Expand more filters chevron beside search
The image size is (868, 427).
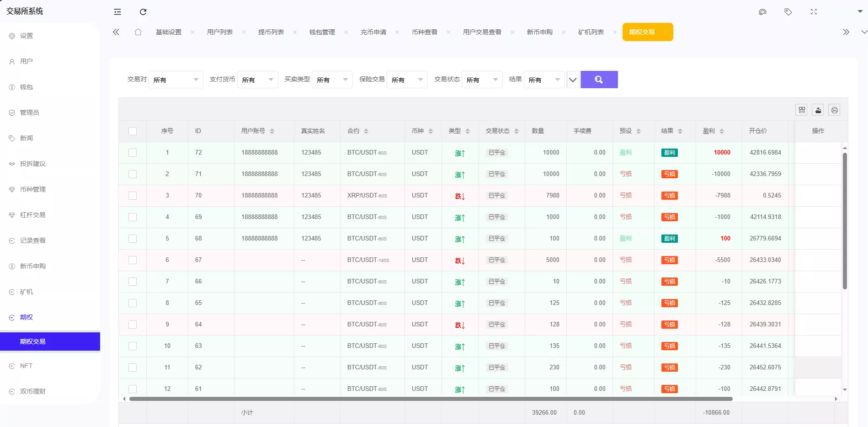[x=573, y=80]
